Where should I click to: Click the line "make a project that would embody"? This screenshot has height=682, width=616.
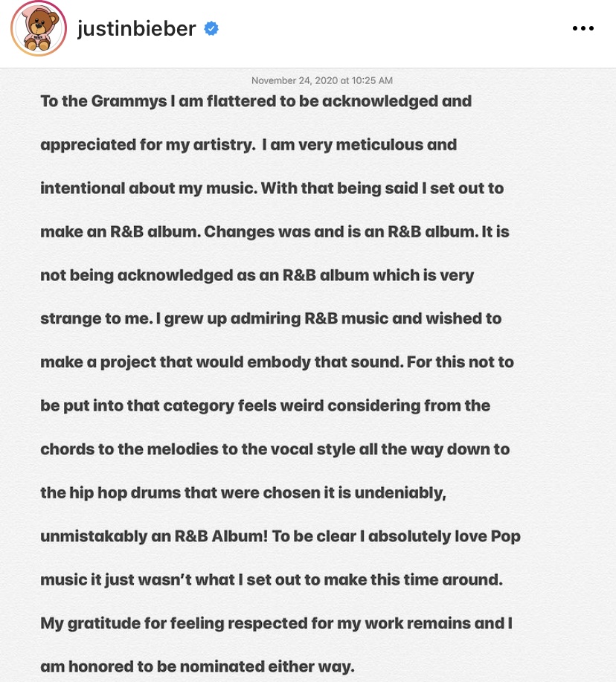[x=277, y=362]
